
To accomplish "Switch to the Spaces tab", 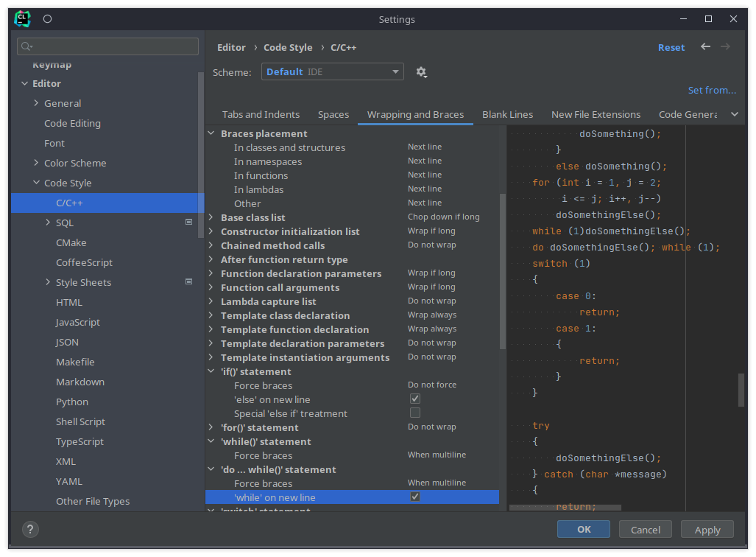I will point(333,114).
